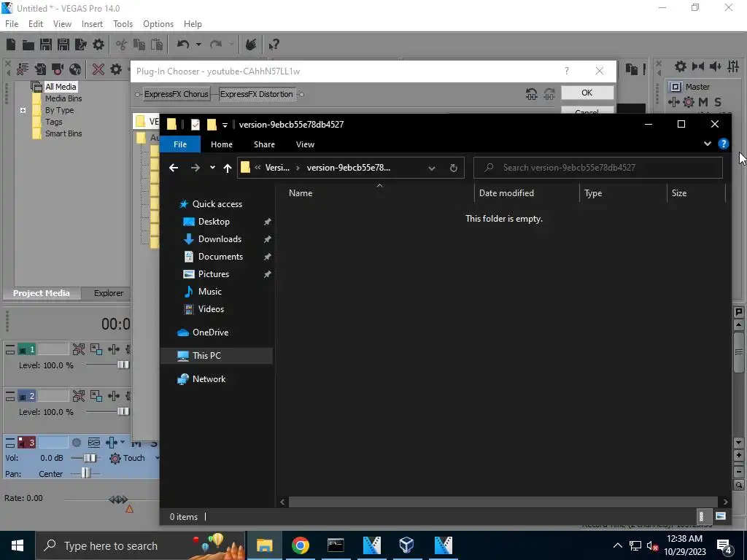Click the What's This help pointer icon
The width and height of the screenshot is (747, 560).
tap(274, 44)
